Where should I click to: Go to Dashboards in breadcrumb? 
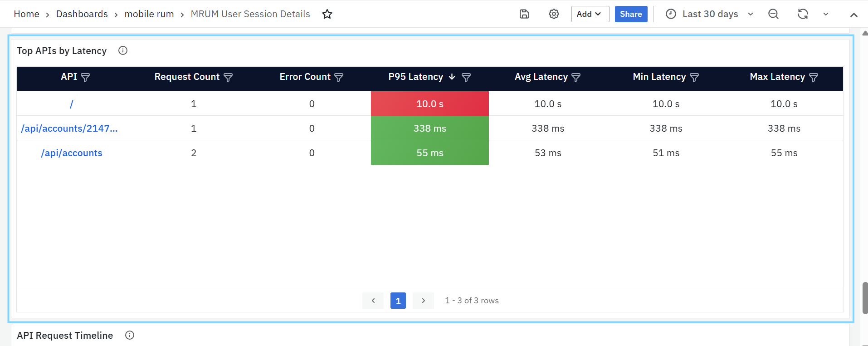point(82,14)
